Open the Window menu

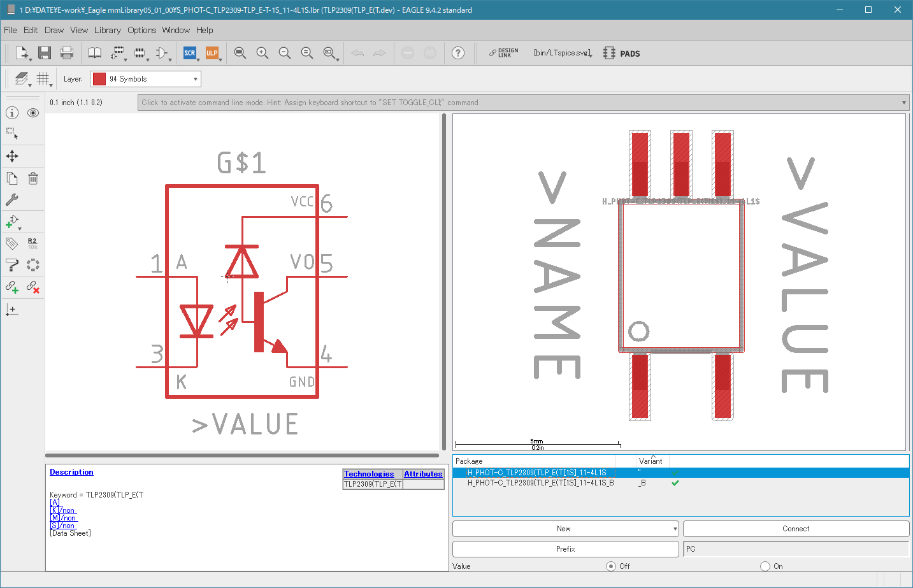176,30
